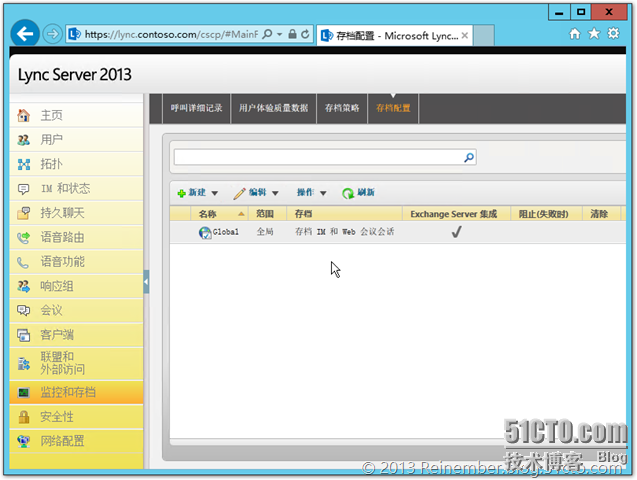Image resolution: width=637 pixels, height=480 pixels.
Task: Open browser Favorites star icon
Action: tap(594, 33)
